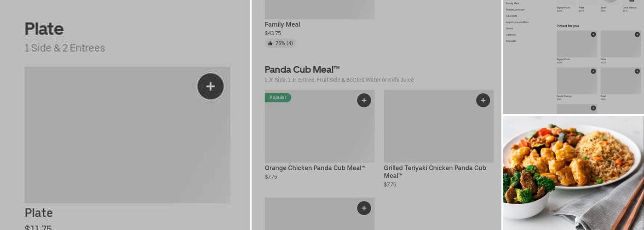
Task: Click the Popular badge on Orange Chicken meal
Action: (278, 98)
